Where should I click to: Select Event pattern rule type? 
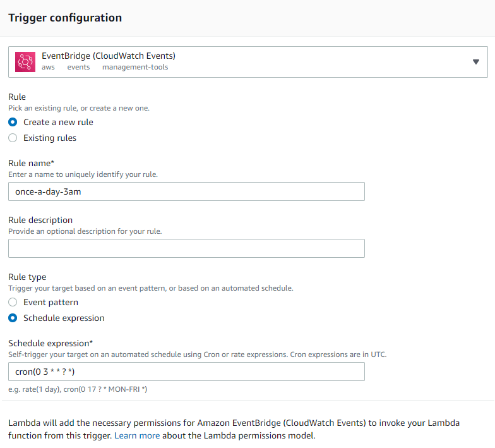(13, 302)
